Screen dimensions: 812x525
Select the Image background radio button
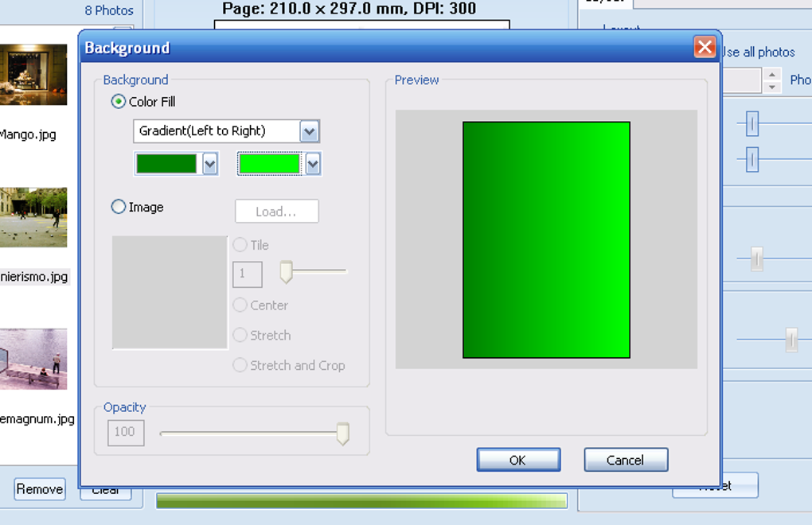tap(118, 207)
